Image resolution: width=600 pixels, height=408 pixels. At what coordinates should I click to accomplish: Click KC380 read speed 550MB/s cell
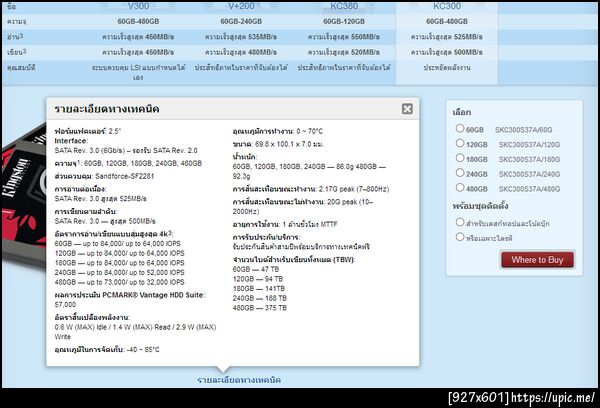coord(344,37)
